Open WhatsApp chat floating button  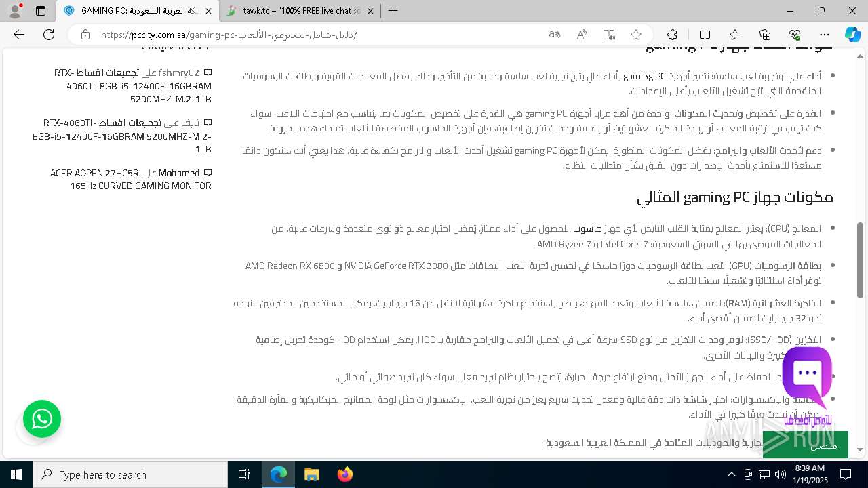(42, 419)
